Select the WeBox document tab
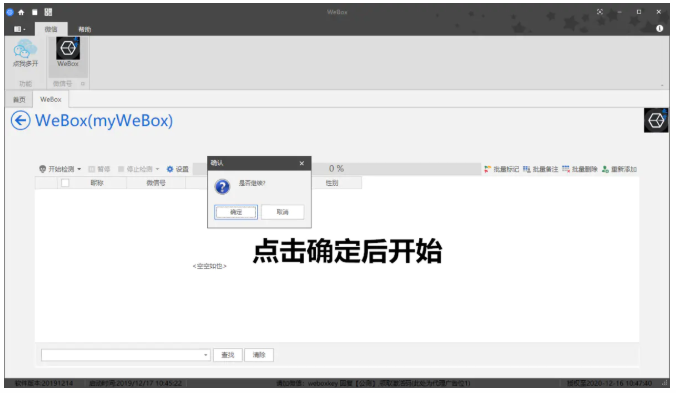 pos(51,100)
